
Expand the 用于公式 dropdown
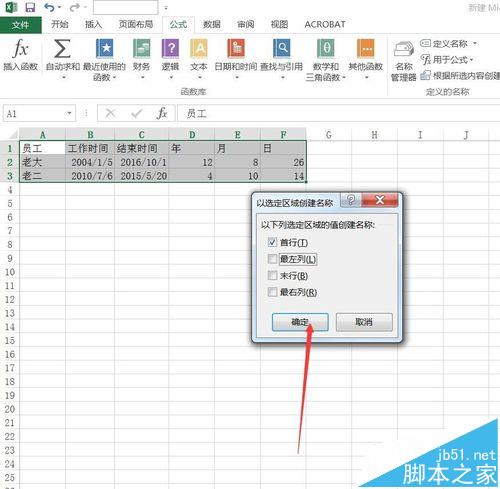coord(472,60)
